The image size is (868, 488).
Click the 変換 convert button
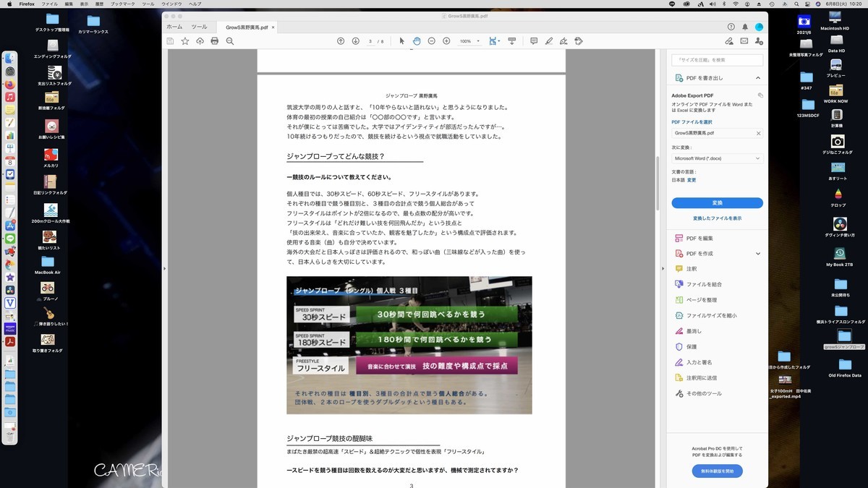717,203
